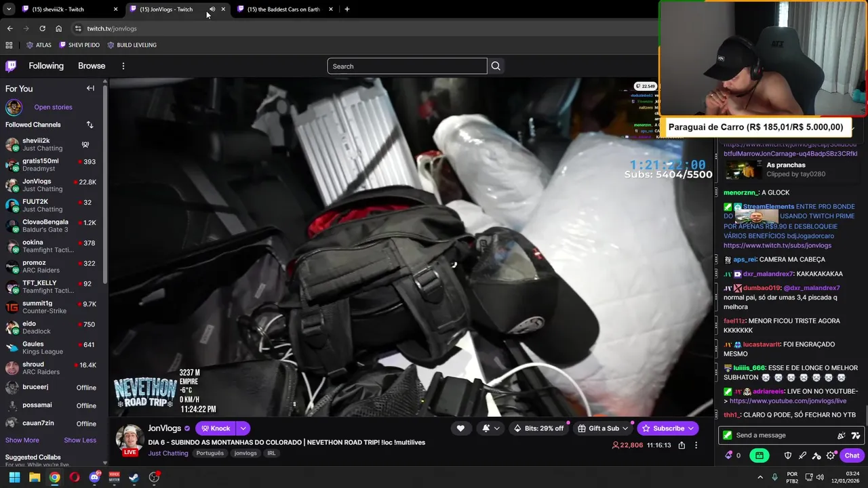Click the purple Chat button
This screenshot has height=488, width=868.
(852, 455)
